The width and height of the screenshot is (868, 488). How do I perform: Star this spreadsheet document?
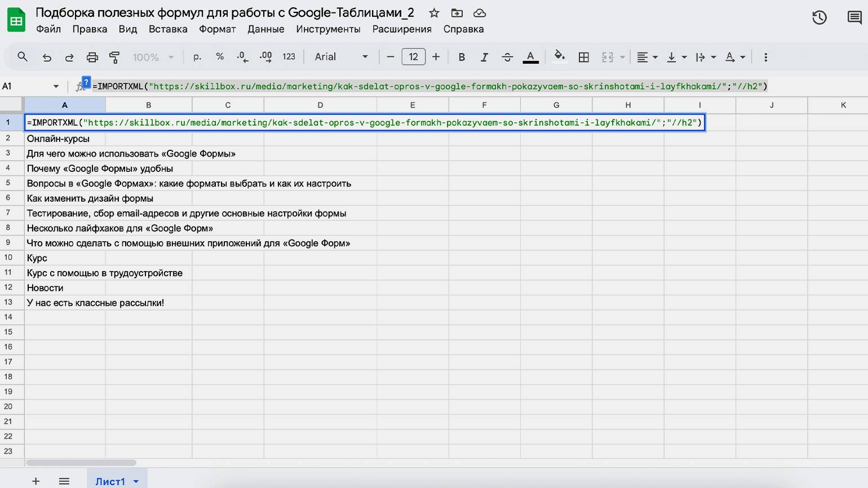click(x=434, y=13)
